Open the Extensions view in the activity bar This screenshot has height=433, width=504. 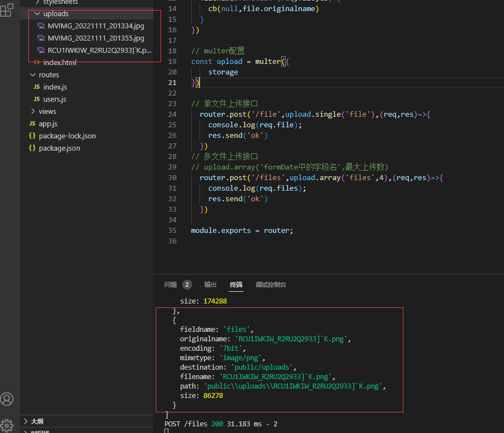(x=7, y=10)
